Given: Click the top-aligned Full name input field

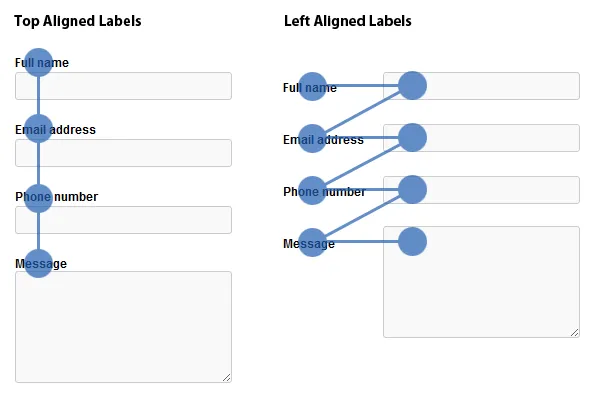Looking at the screenshot, I should point(123,86).
